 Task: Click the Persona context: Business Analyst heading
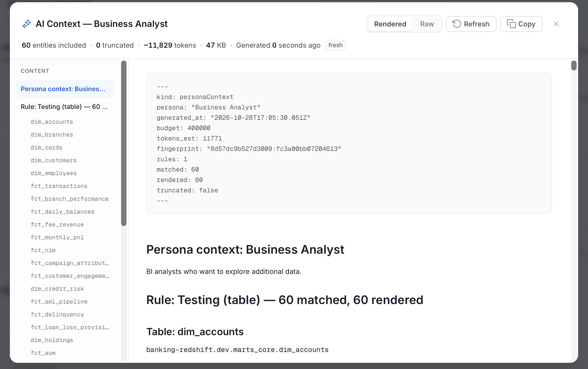click(245, 249)
